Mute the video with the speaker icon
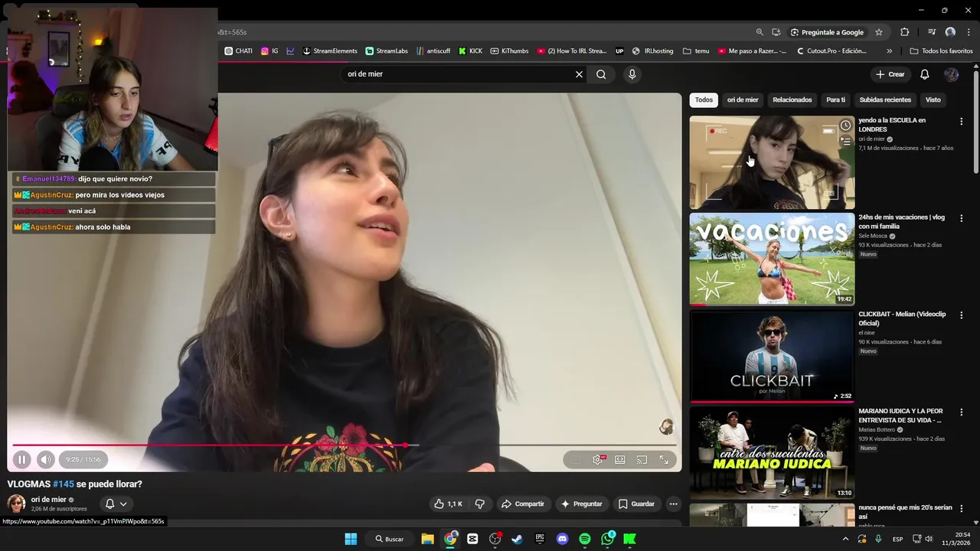Viewport: 980px width, 551px height. pos(46,460)
